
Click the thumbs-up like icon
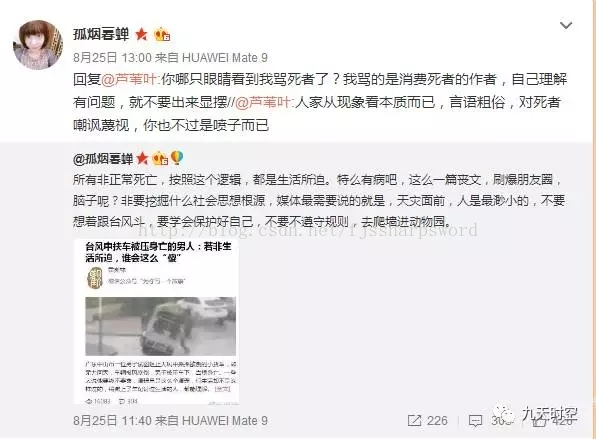[x=539, y=420]
